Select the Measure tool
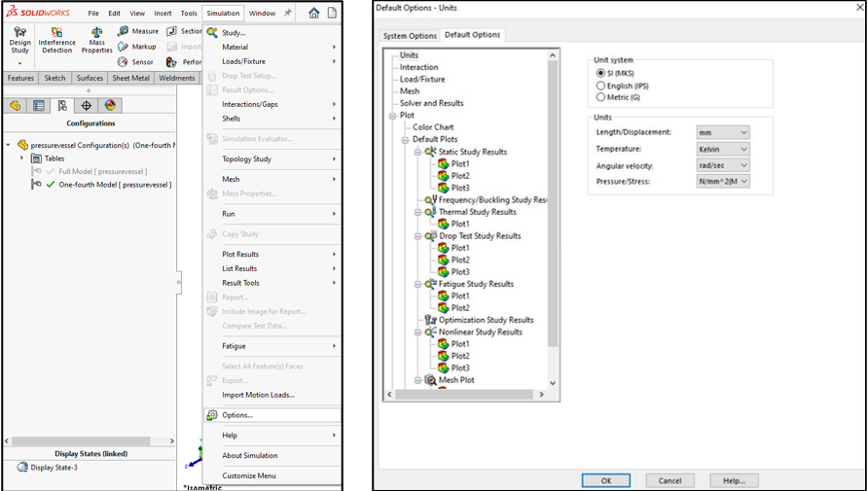 point(138,31)
